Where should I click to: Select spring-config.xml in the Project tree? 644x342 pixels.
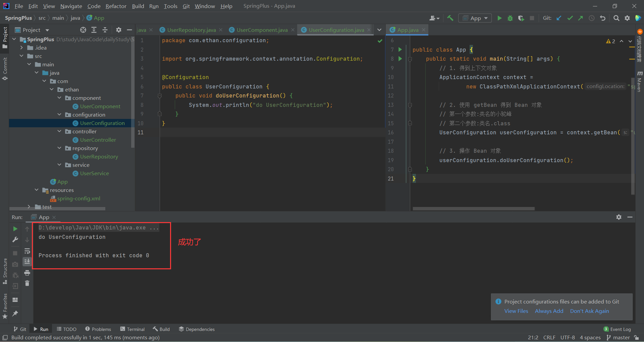click(78, 198)
